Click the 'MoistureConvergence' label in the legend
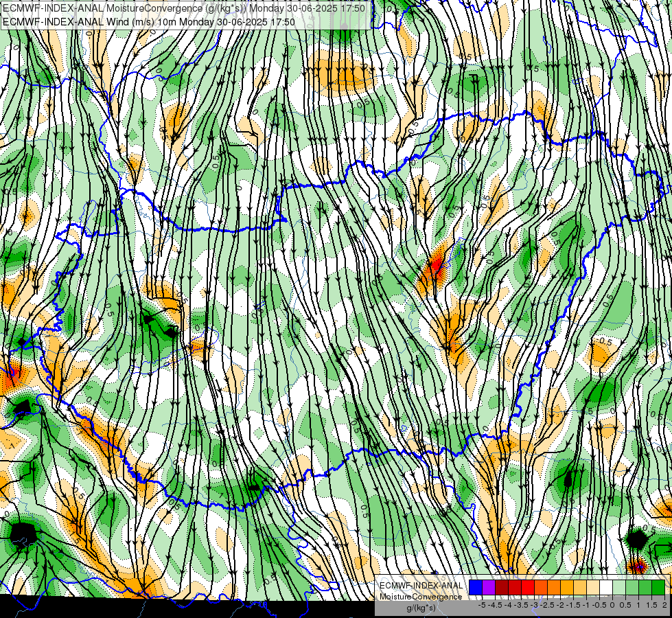This screenshot has width=672, height=618. (x=421, y=597)
